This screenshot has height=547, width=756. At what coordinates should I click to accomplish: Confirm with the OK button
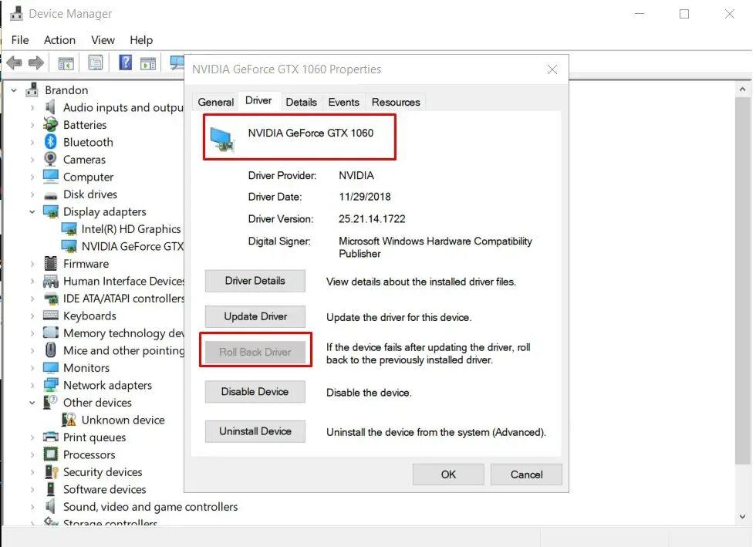(448, 474)
